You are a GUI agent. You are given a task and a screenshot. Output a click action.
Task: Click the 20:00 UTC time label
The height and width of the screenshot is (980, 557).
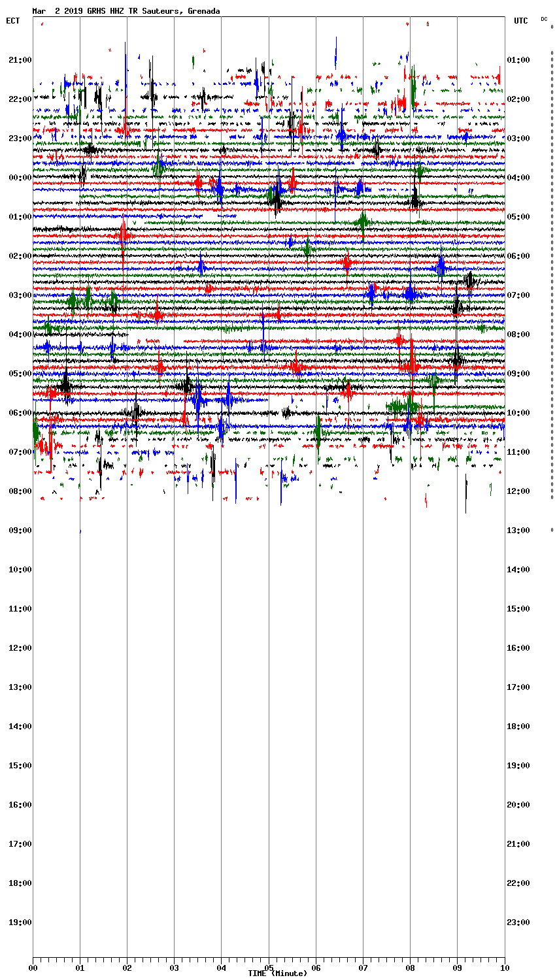518,805
